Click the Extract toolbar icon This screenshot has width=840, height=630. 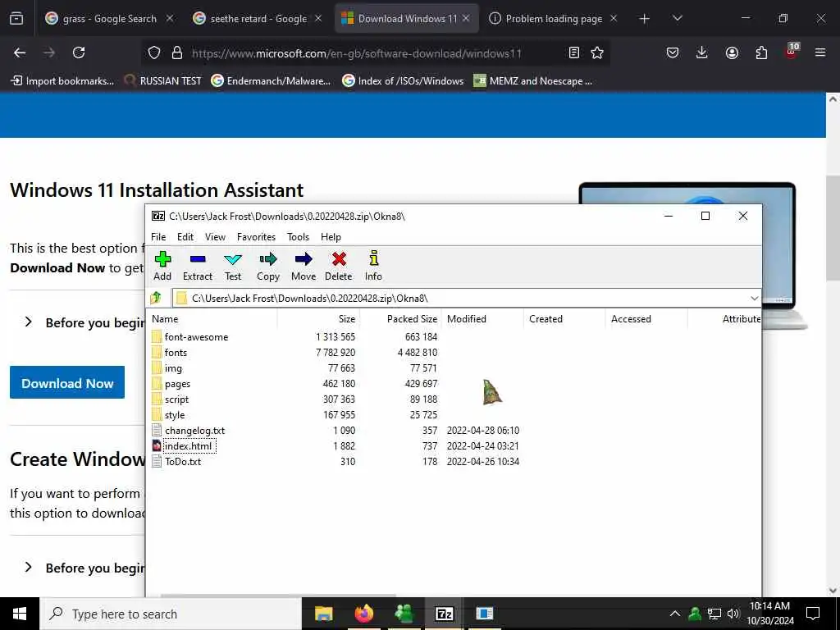198,267
